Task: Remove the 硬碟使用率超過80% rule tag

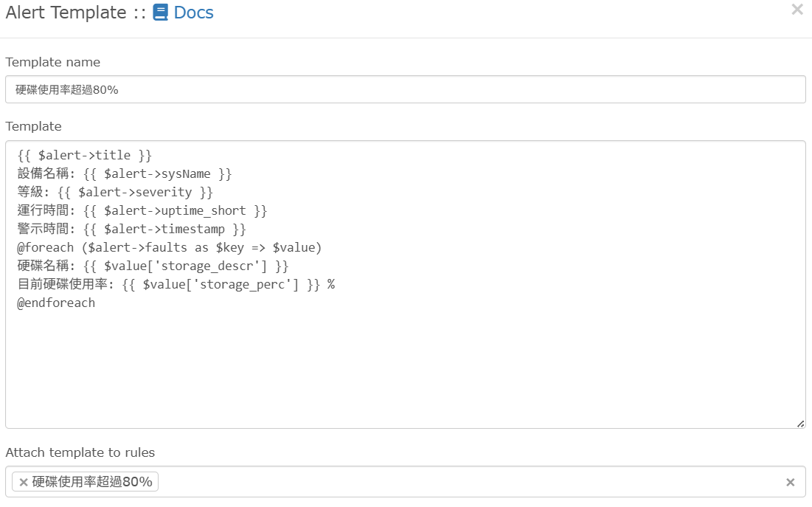Action: pyautogui.click(x=24, y=483)
